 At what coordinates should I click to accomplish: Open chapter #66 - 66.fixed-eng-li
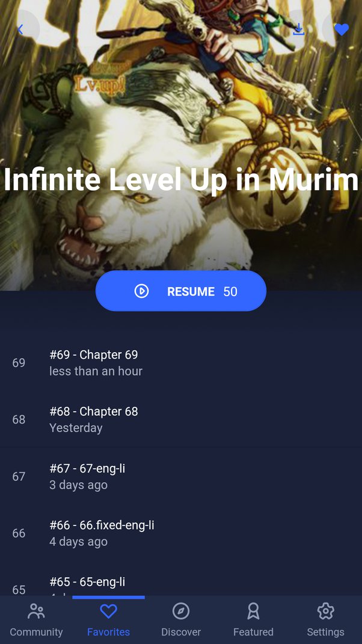(x=181, y=533)
